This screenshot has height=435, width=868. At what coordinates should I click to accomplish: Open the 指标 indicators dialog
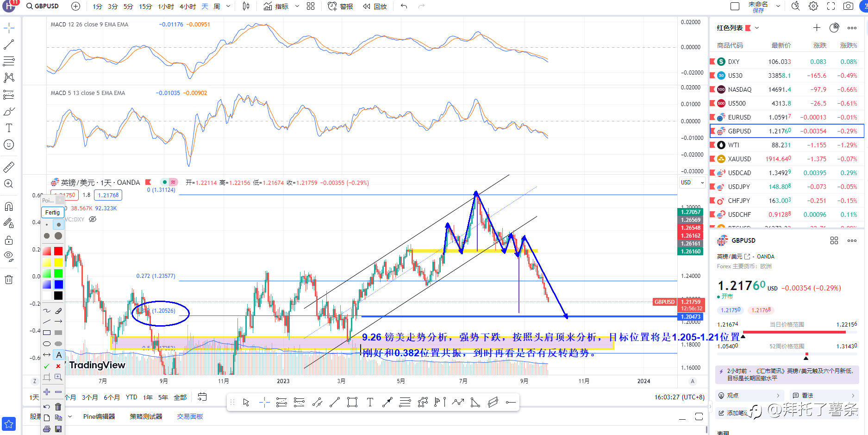coord(276,6)
